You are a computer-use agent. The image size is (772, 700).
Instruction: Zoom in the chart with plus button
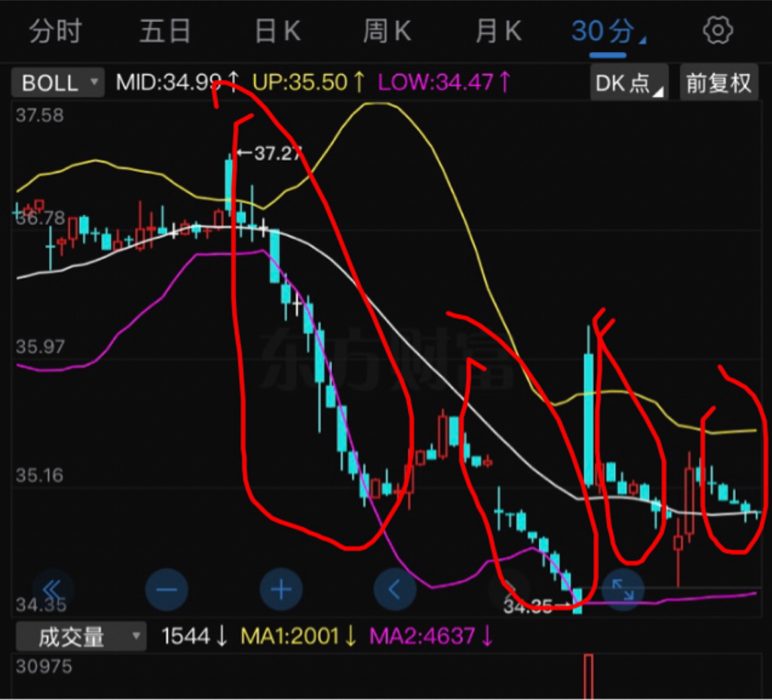281,590
